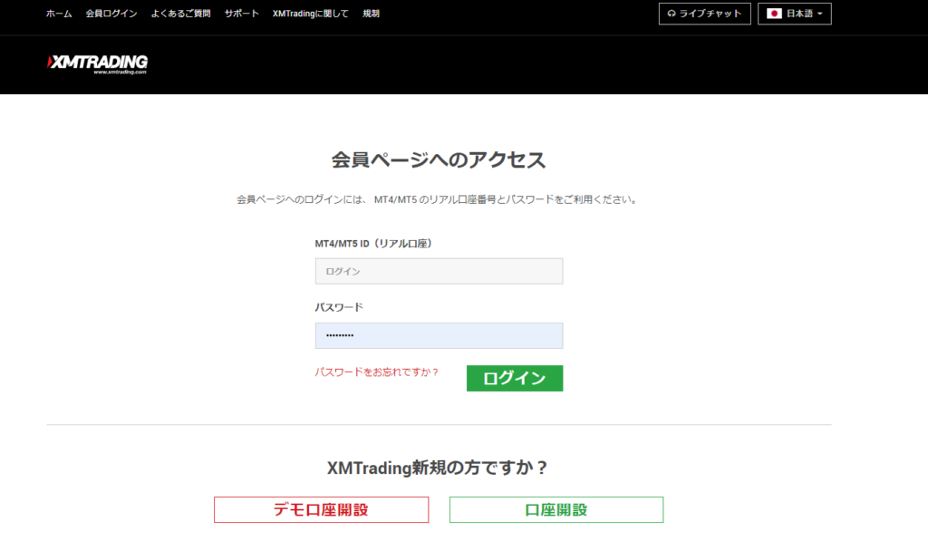This screenshot has height=560, width=928.
Task: Click the デモ口座開設 button
Action: click(321, 509)
